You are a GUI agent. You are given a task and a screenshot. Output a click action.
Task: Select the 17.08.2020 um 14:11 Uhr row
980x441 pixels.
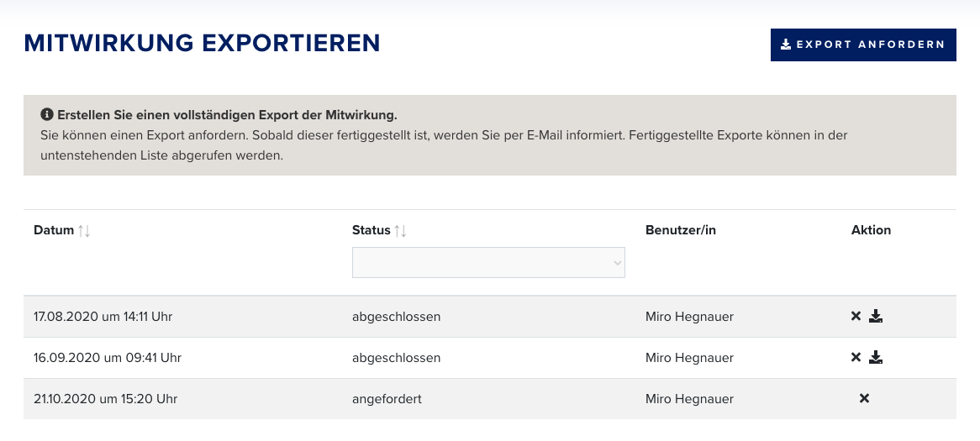coord(490,317)
